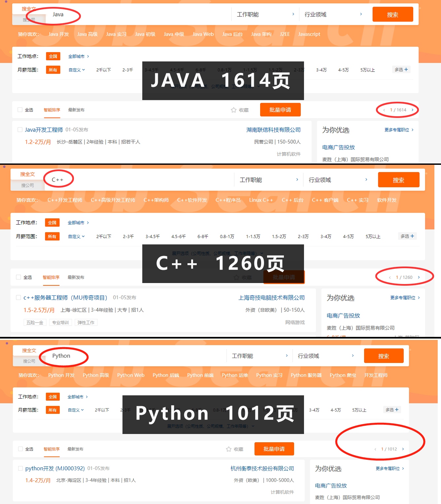The height and width of the screenshot is (504, 441).
Task: Check the box beside python开发 (MJ000392)
Action: [x=20, y=468]
